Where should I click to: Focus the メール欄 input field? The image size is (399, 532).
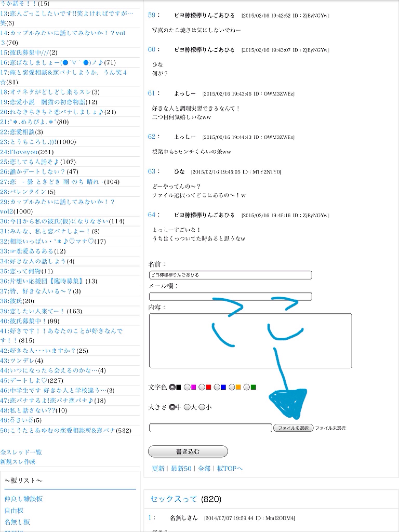point(230,296)
